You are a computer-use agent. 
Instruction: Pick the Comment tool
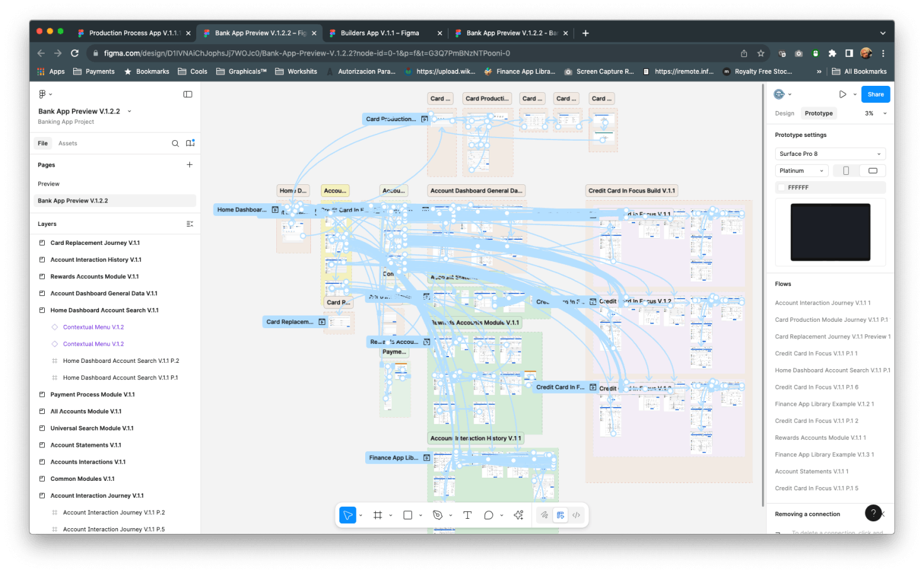pos(488,515)
